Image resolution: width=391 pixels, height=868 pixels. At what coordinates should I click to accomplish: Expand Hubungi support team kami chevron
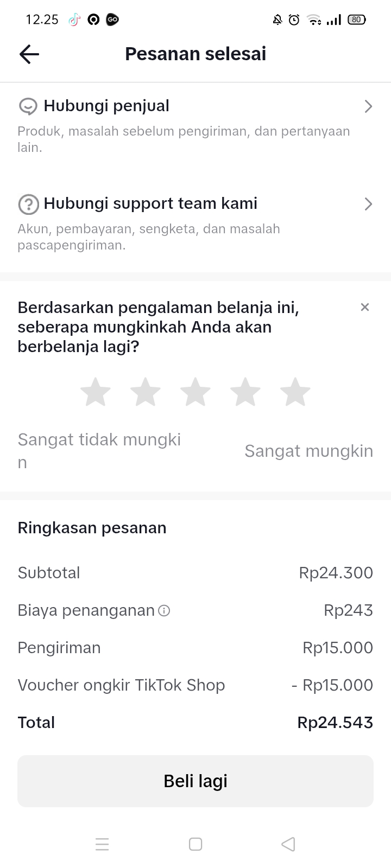pyautogui.click(x=368, y=204)
